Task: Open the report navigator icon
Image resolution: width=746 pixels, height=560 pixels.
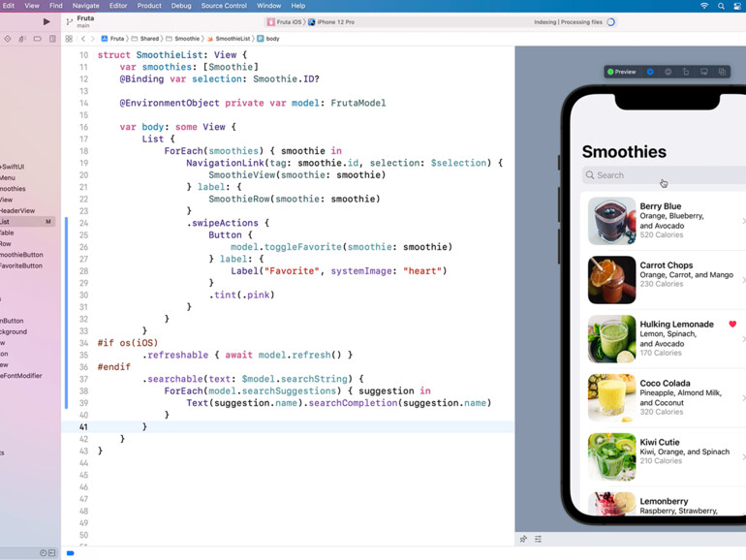Action: [x=52, y=39]
